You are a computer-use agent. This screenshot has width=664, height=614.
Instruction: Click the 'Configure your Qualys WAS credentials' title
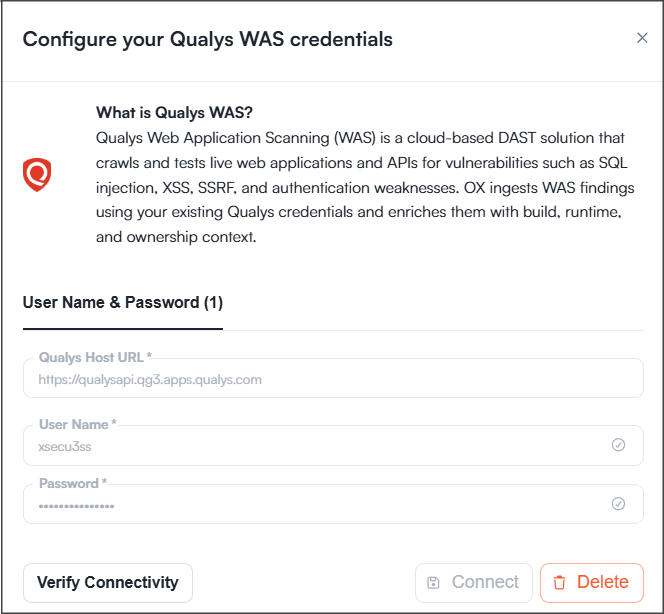coord(208,39)
